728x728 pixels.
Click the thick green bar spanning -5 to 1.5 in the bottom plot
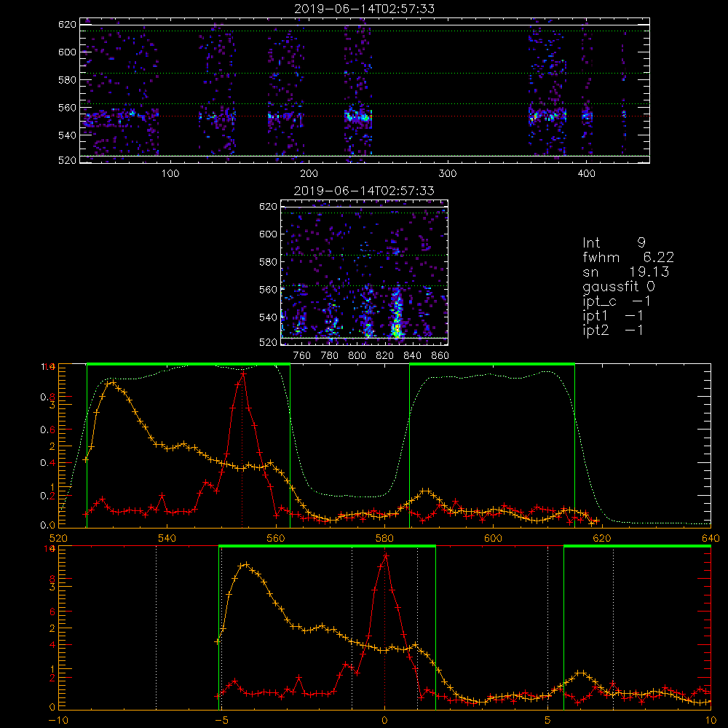coord(327,547)
